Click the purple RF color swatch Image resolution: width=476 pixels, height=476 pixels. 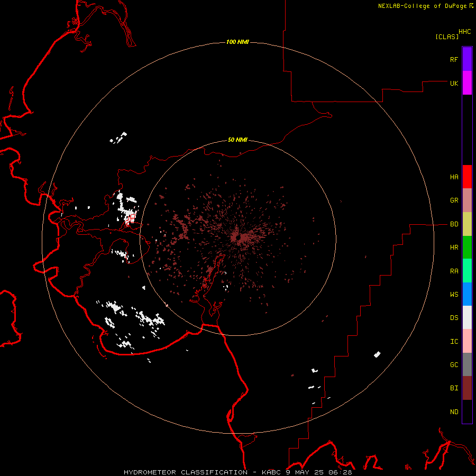click(x=467, y=59)
